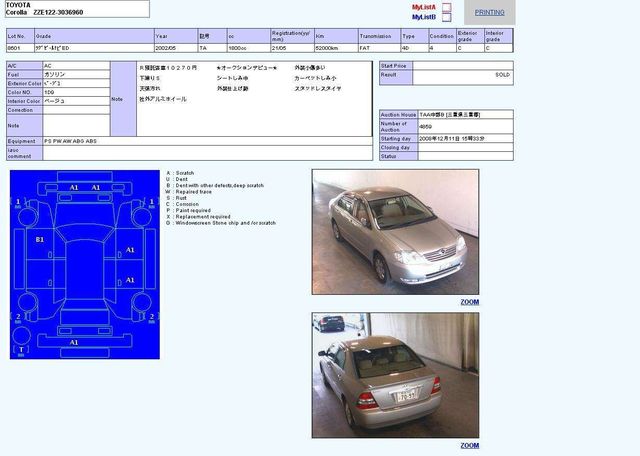Open ZOOM link under rear car photo
The height and width of the screenshot is (456, 640).
(469, 445)
